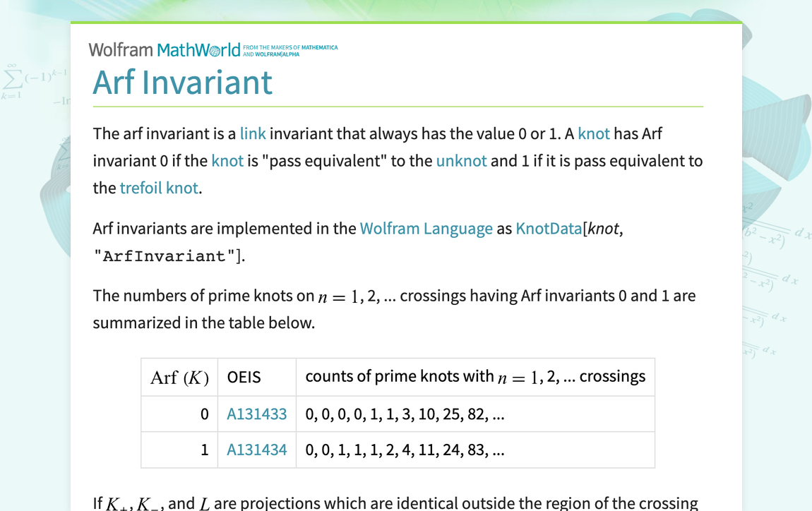
Task: Click the OEIS column header in the table
Action: [244, 377]
